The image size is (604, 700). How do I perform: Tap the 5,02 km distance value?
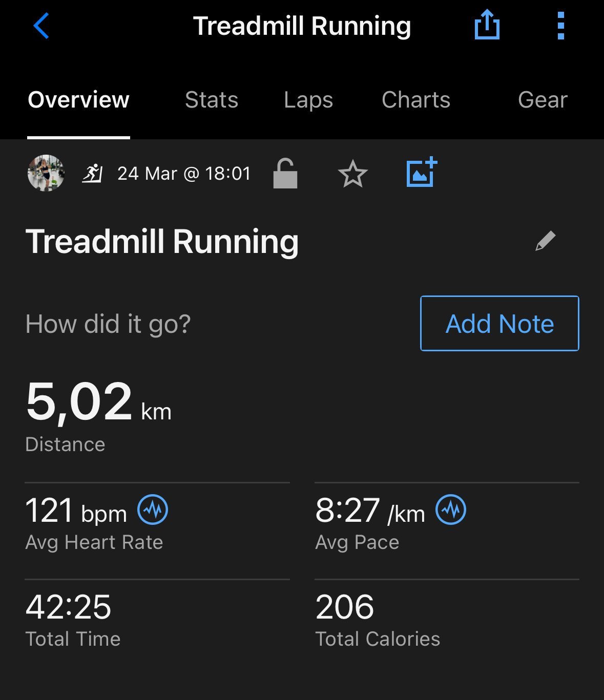pos(98,402)
